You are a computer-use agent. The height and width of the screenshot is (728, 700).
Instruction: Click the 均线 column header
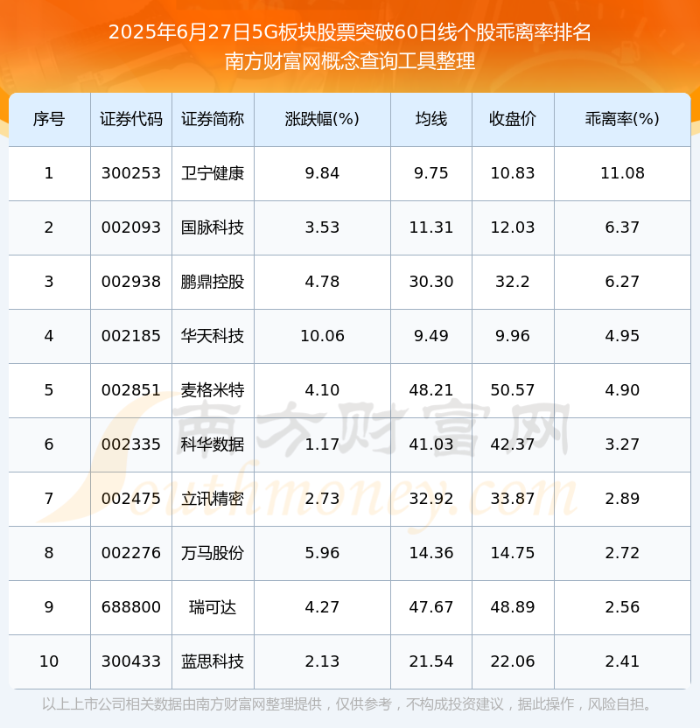[x=431, y=119]
